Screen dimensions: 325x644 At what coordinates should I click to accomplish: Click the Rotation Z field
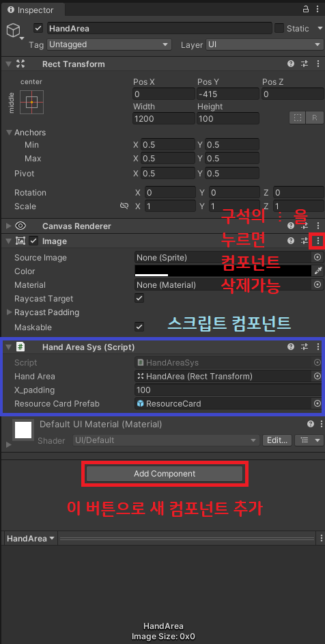pyautogui.click(x=298, y=193)
